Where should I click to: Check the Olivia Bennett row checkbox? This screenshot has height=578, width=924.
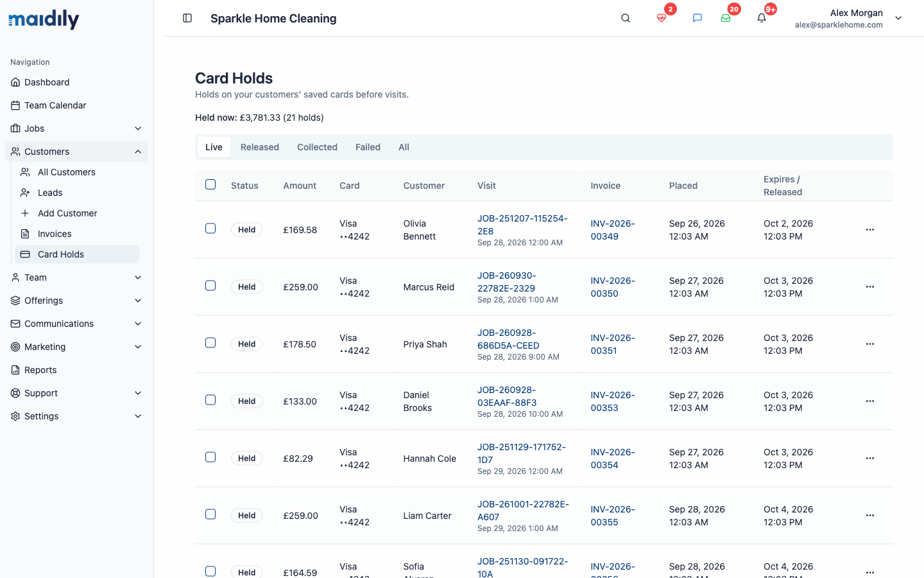coord(210,229)
